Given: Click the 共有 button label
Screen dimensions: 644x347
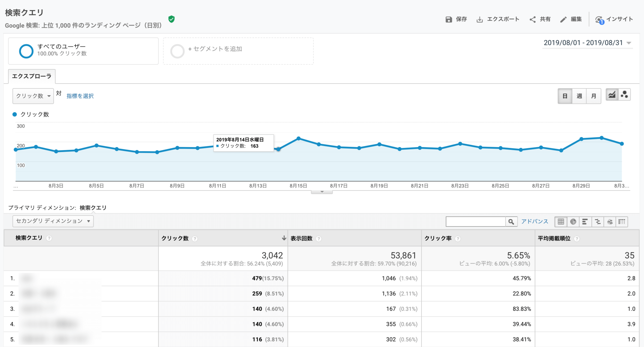Looking at the screenshot, I should pyautogui.click(x=545, y=19).
